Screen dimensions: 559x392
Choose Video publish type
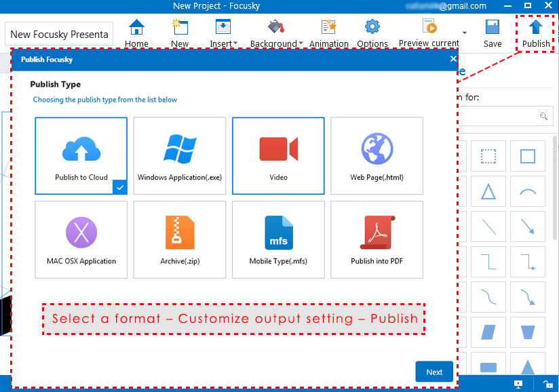(x=278, y=156)
